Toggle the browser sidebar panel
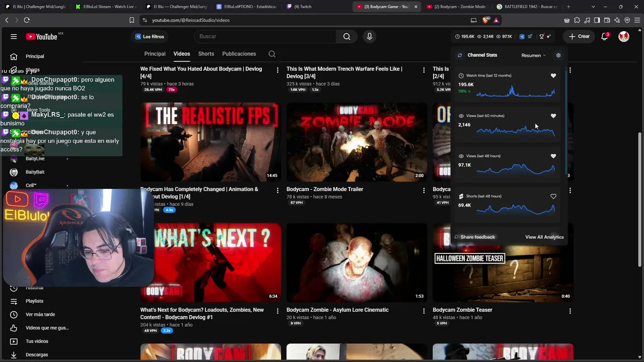 pos(597,20)
